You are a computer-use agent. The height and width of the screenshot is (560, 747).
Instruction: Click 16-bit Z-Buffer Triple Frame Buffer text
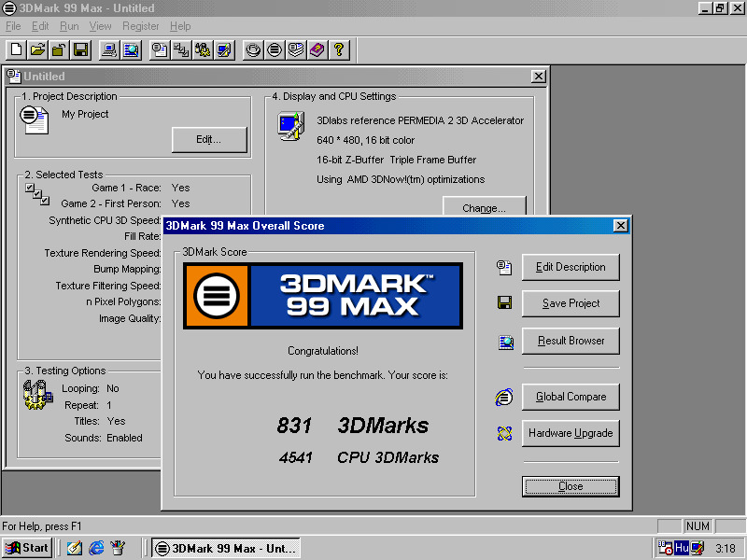point(396,160)
